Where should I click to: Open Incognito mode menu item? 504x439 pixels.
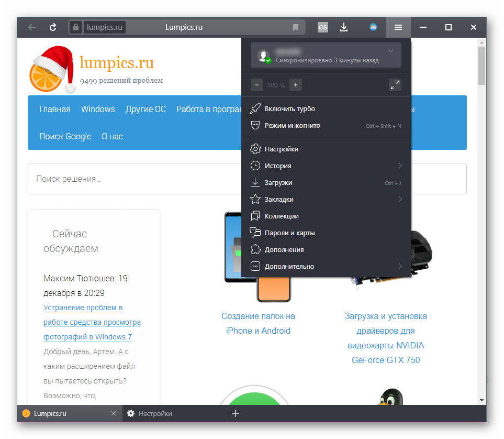click(x=292, y=126)
